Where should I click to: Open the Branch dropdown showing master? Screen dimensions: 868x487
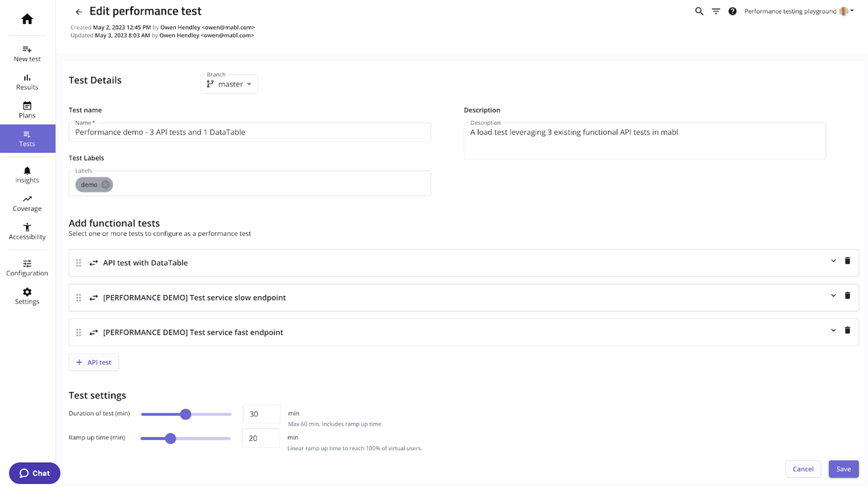click(229, 84)
